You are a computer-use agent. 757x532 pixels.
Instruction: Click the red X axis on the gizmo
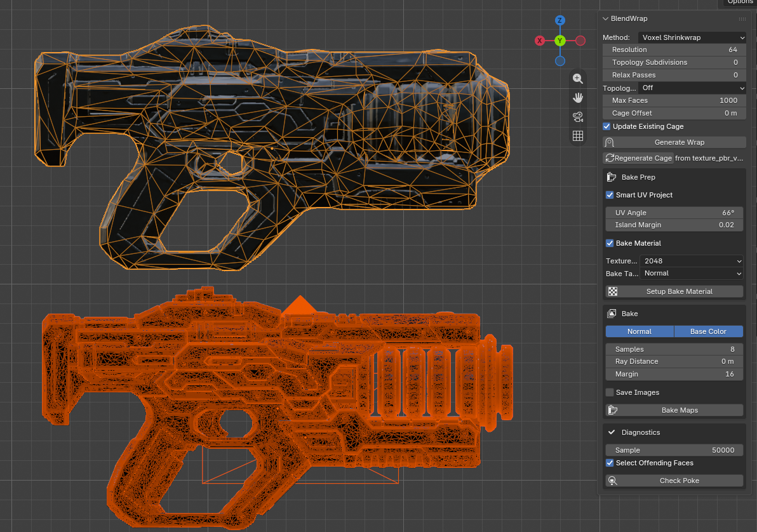tap(540, 41)
